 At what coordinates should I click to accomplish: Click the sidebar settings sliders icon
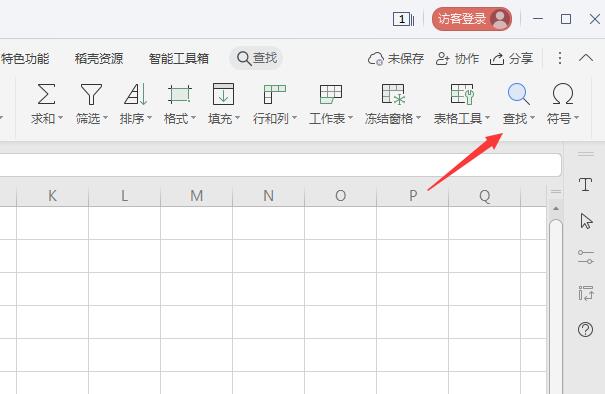pyautogui.click(x=585, y=257)
